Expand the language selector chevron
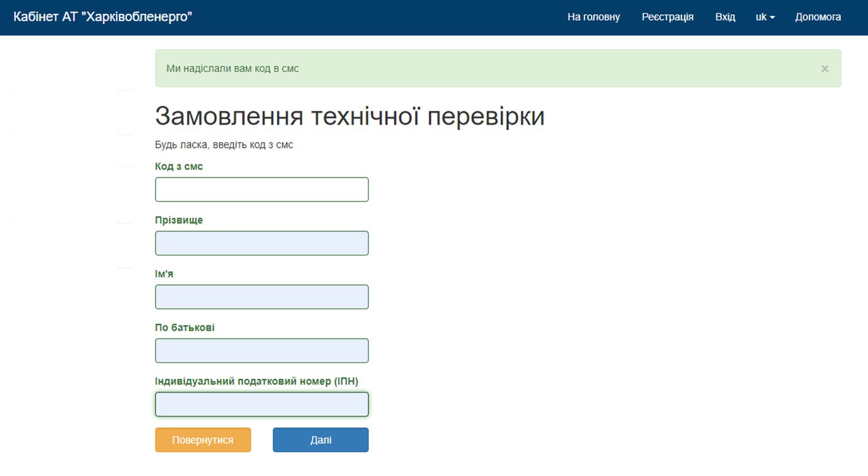 pyautogui.click(x=774, y=17)
